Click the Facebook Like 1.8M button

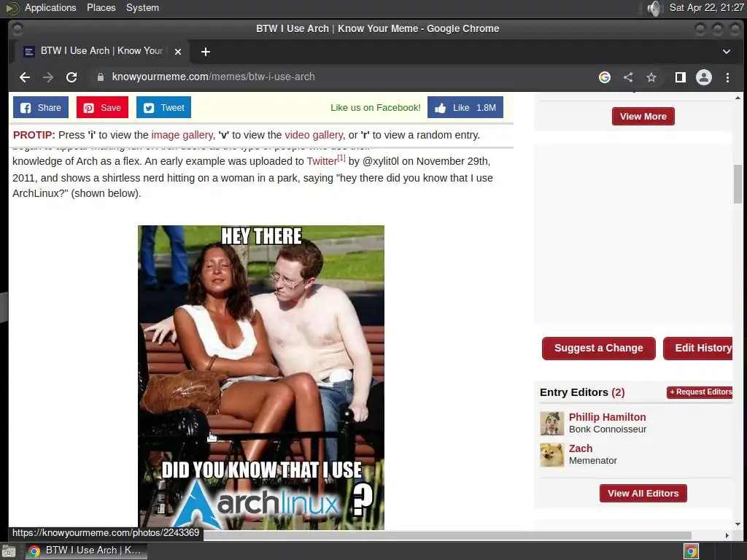pyautogui.click(x=465, y=108)
